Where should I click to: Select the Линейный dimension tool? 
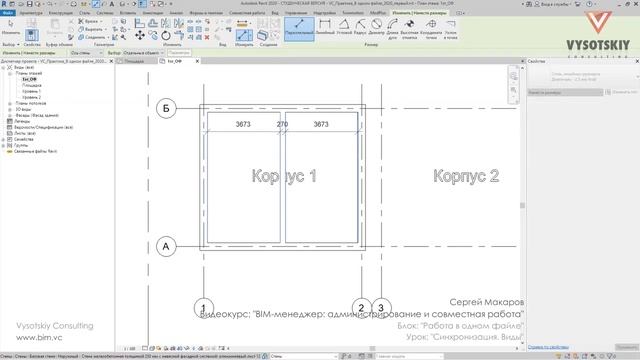tap(325, 27)
